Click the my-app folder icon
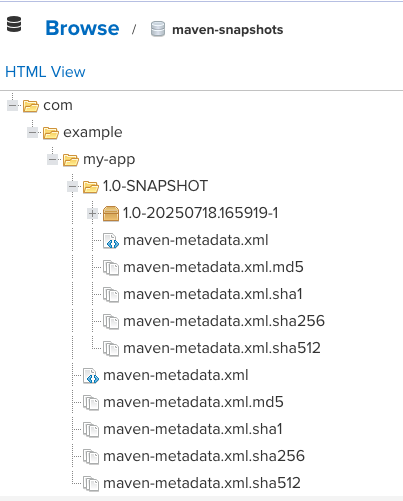This screenshot has height=501, width=403. tap(71, 160)
